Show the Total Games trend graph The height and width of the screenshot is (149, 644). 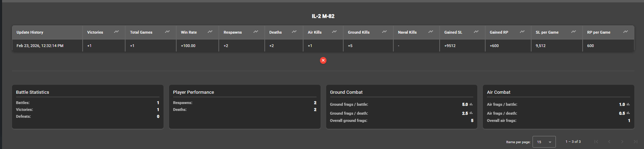167,32
